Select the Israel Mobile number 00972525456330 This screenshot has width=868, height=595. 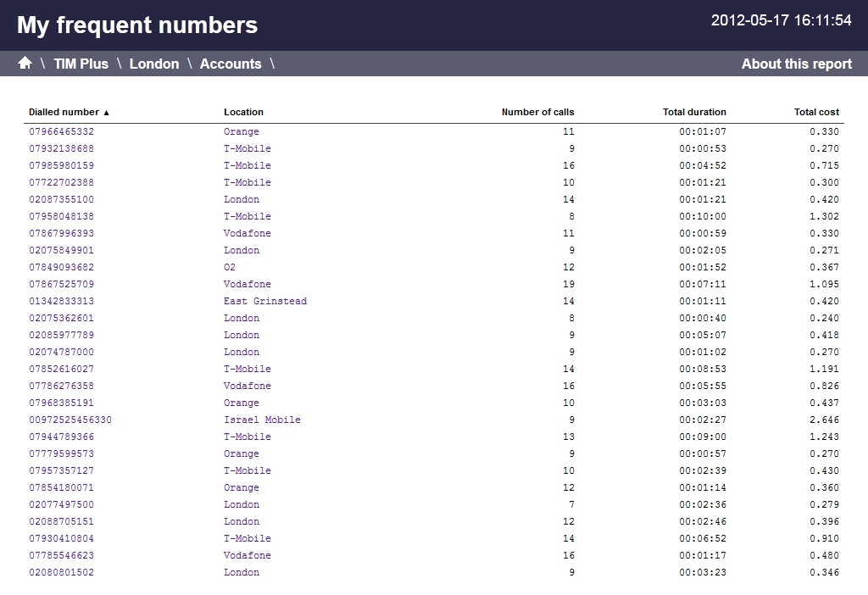click(70, 420)
